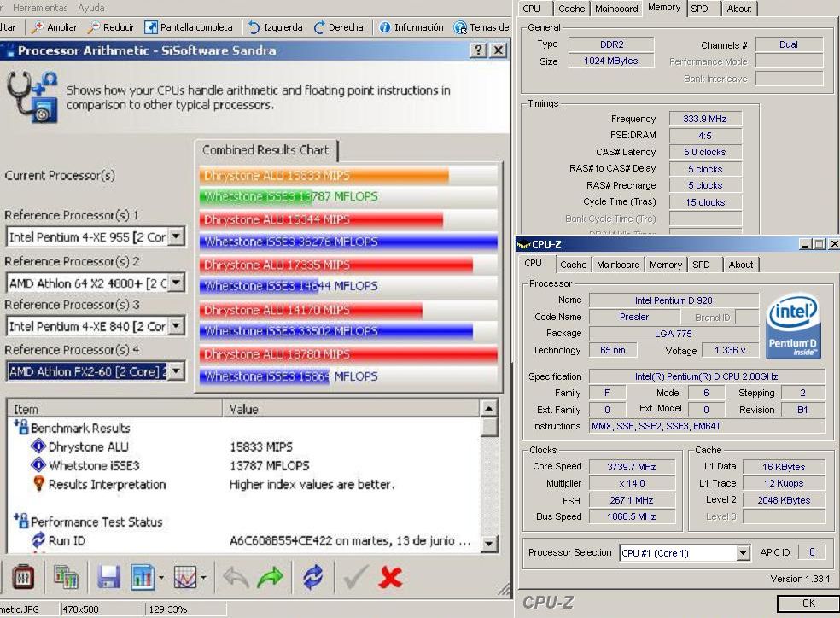Select the Combined Results Chart tab

tap(265, 150)
